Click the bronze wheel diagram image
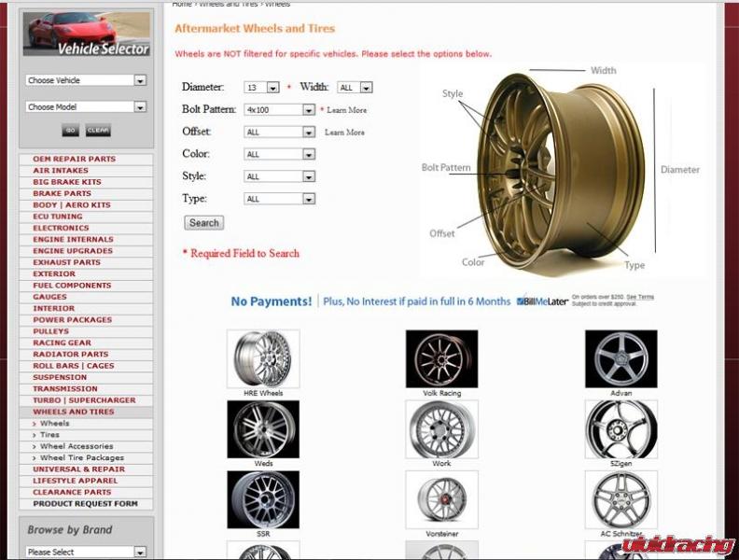Image resolution: width=739 pixels, height=560 pixels. coord(561,171)
